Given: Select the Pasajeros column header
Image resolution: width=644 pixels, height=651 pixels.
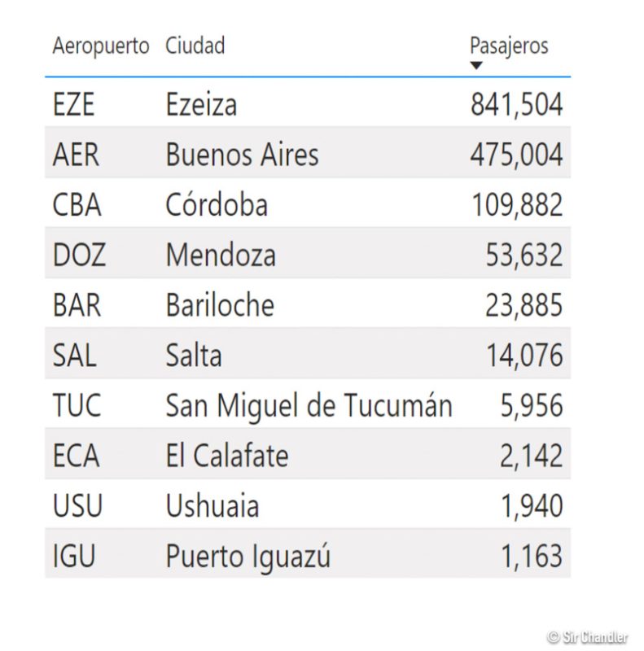Looking at the screenshot, I should pyautogui.click(x=509, y=46).
